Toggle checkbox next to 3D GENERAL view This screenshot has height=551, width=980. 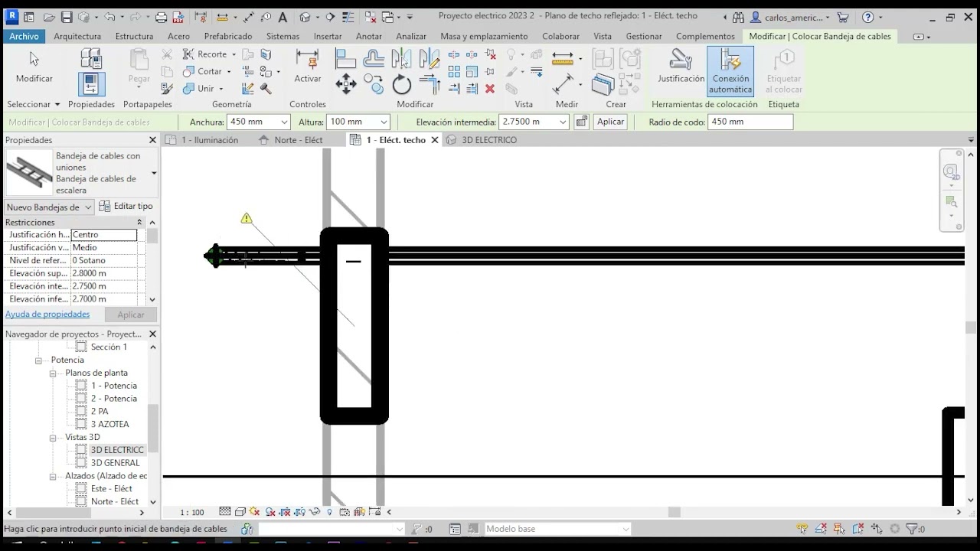(81, 463)
